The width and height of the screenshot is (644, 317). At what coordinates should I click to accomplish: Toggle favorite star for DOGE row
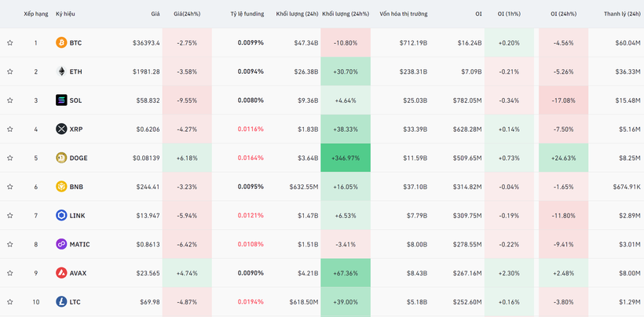(x=10, y=158)
